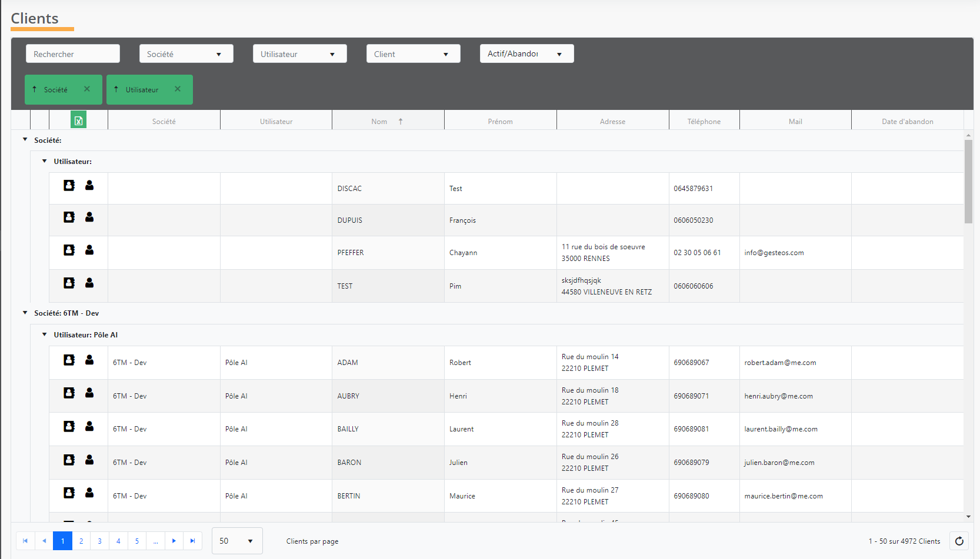The width and height of the screenshot is (980, 559).
Task: Go to next page arrow
Action: [174, 541]
